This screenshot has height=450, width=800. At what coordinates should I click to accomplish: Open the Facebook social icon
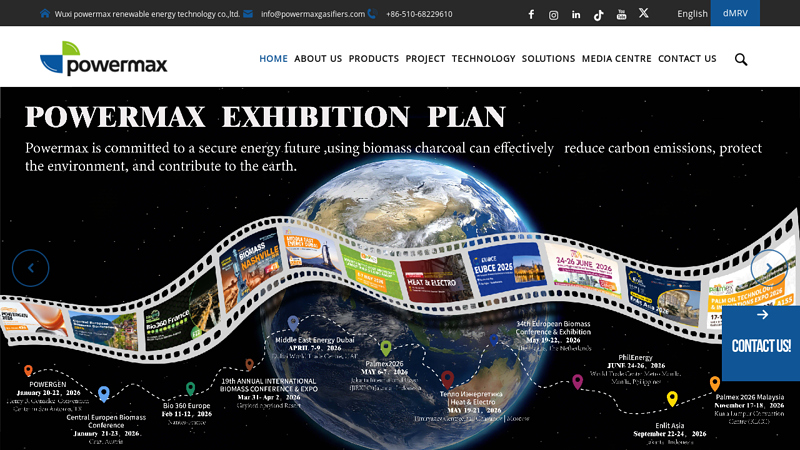coord(531,14)
